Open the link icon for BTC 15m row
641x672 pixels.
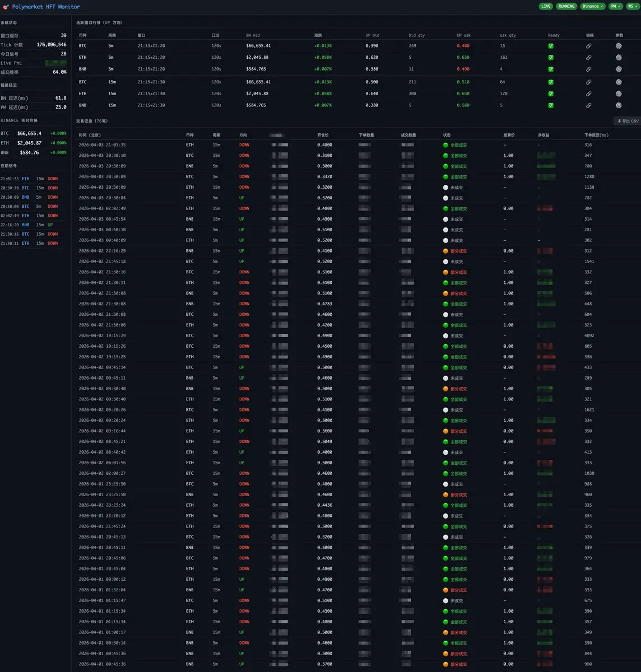coord(588,82)
